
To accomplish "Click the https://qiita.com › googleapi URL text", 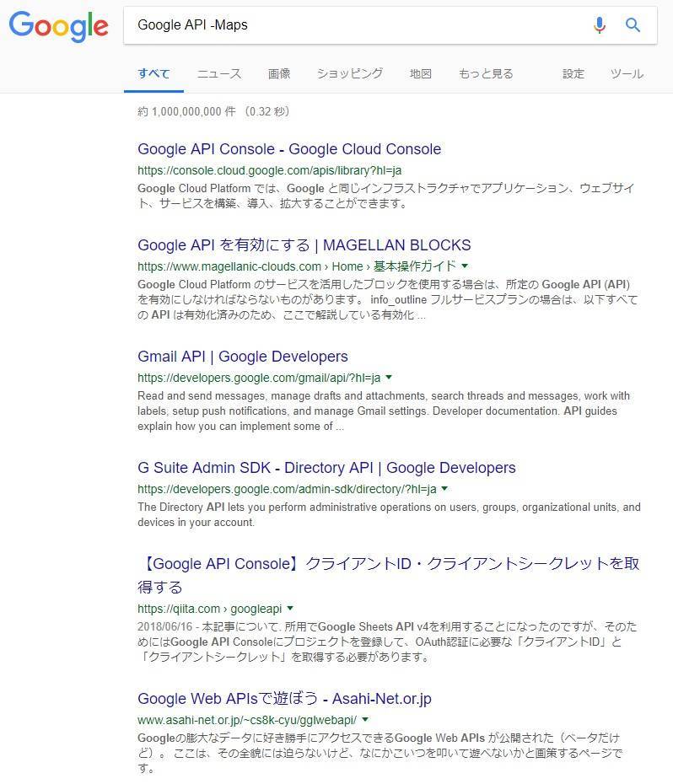I will [x=210, y=609].
